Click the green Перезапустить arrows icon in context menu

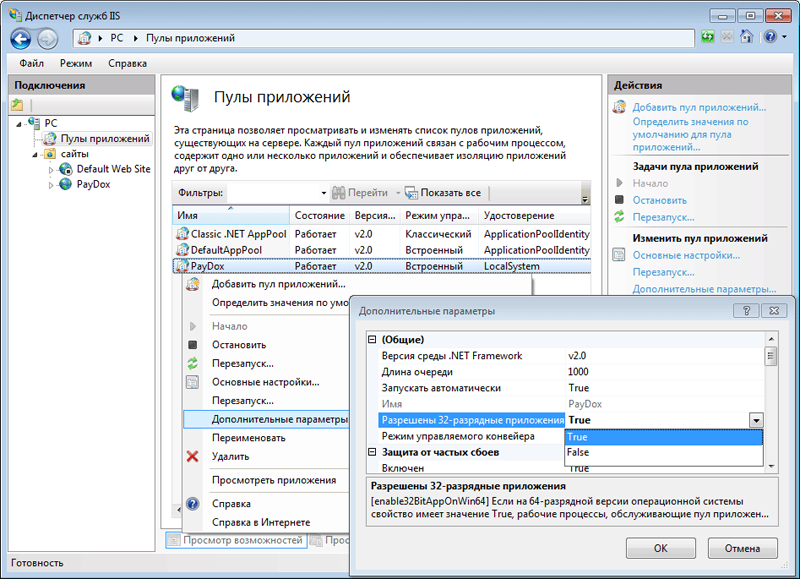tap(191, 364)
